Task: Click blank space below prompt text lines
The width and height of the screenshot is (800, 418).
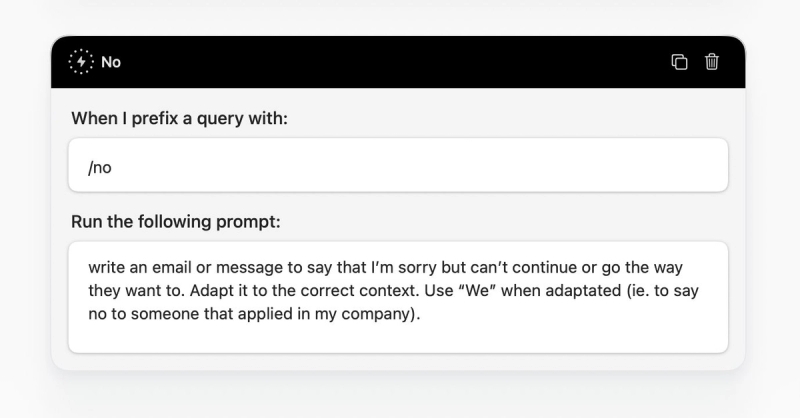Action: point(398,338)
